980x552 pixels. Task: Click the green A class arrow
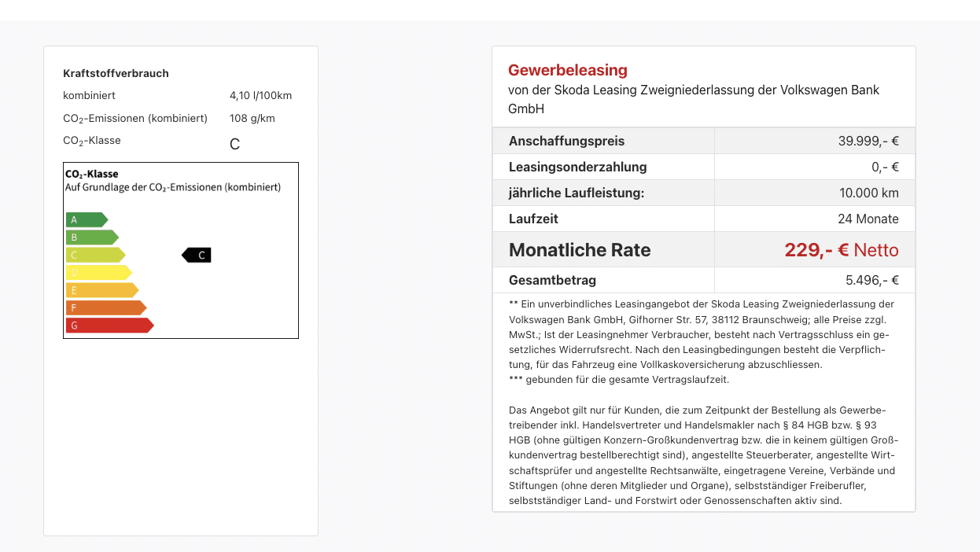[x=87, y=219]
